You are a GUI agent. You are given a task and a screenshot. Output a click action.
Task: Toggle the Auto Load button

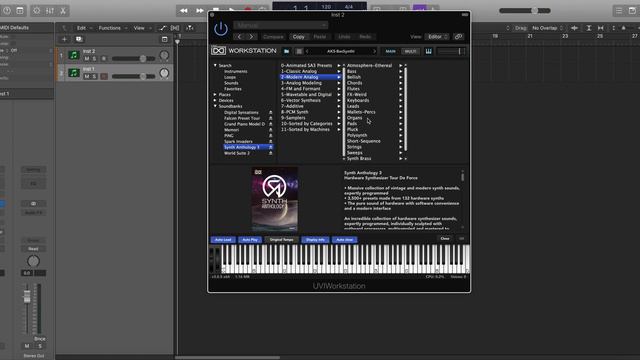coord(223,240)
